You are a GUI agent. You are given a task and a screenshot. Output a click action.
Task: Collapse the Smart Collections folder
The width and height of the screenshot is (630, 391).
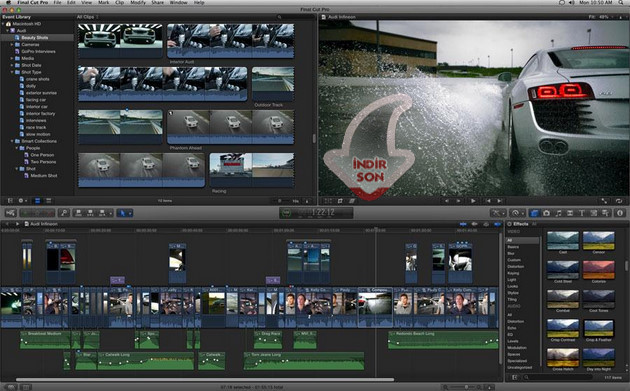[x=12, y=141]
